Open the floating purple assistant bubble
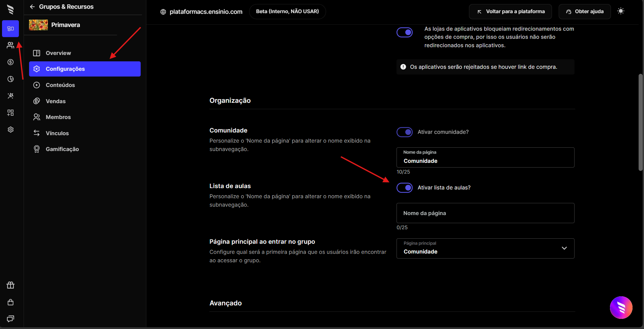The image size is (644, 329). point(621,307)
